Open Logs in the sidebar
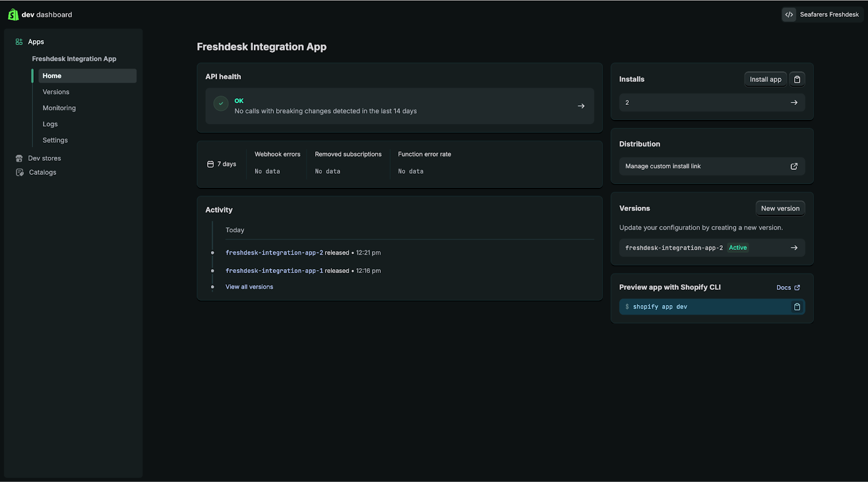 50,124
